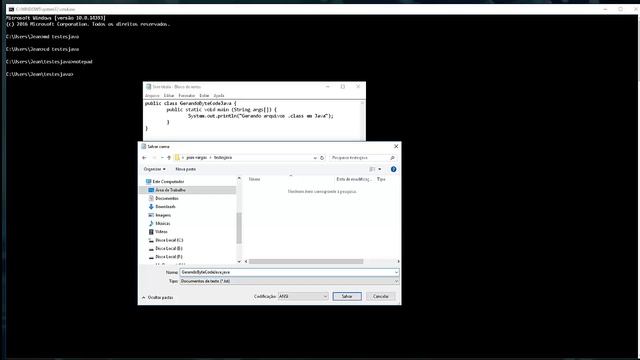Open the Codificação ANSI dropdown

point(303,296)
